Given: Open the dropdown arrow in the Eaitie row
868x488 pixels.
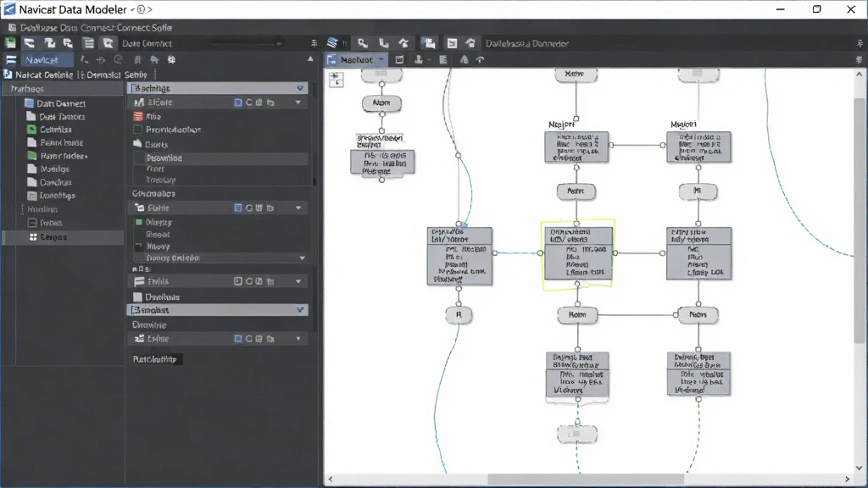Looking at the screenshot, I should [298, 208].
